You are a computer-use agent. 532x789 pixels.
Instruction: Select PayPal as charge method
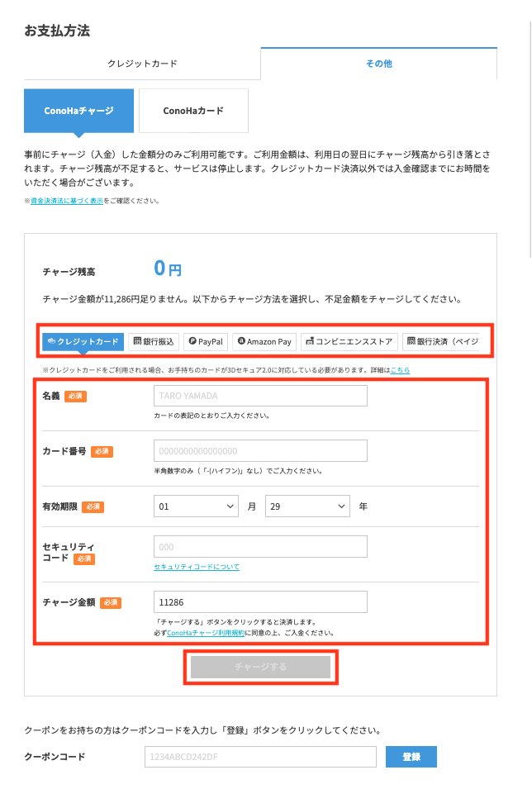click(205, 341)
